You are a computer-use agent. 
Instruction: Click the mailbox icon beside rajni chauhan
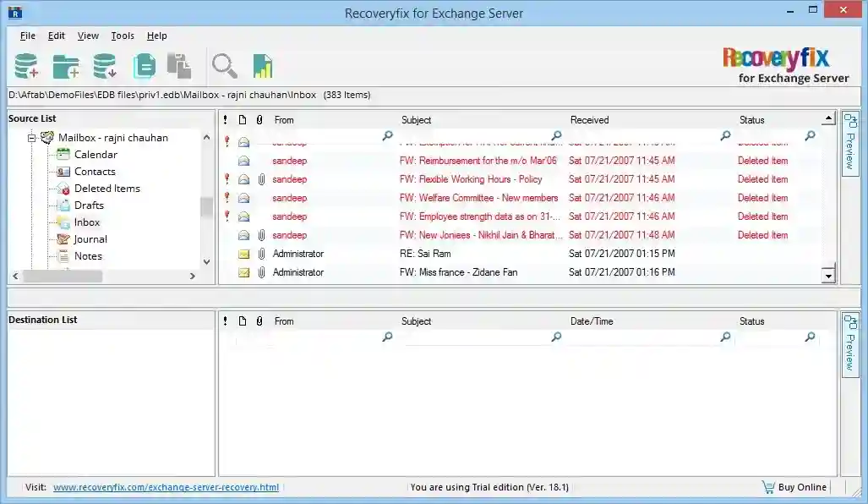pos(47,137)
